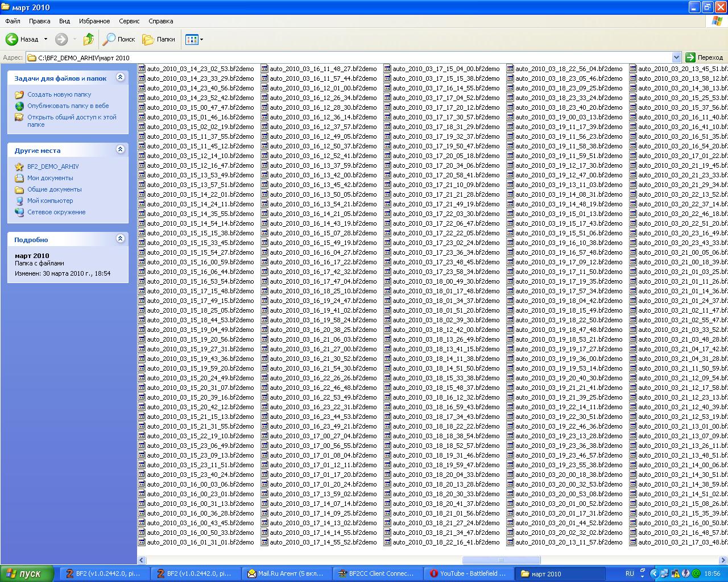Open the Правка menu

click(x=39, y=21)
